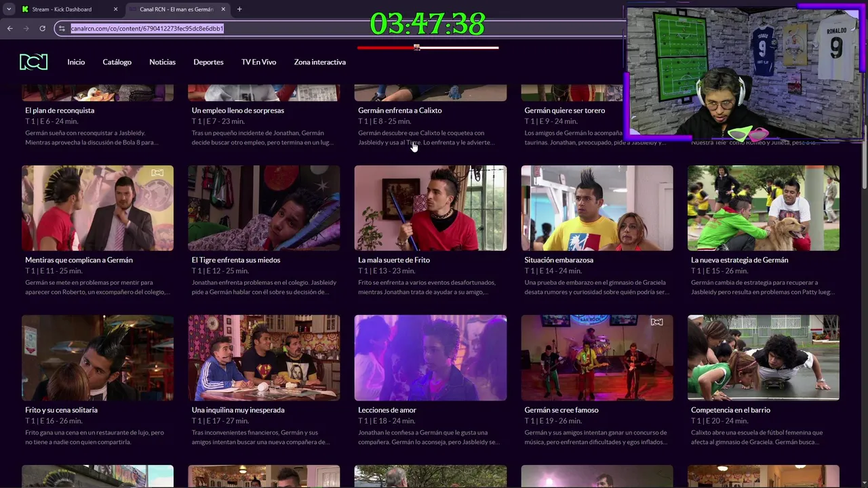Click the title Germán se cree famoso
This screenshot has height=488, width=868.
pyautogui.click(x=561, y=410)
